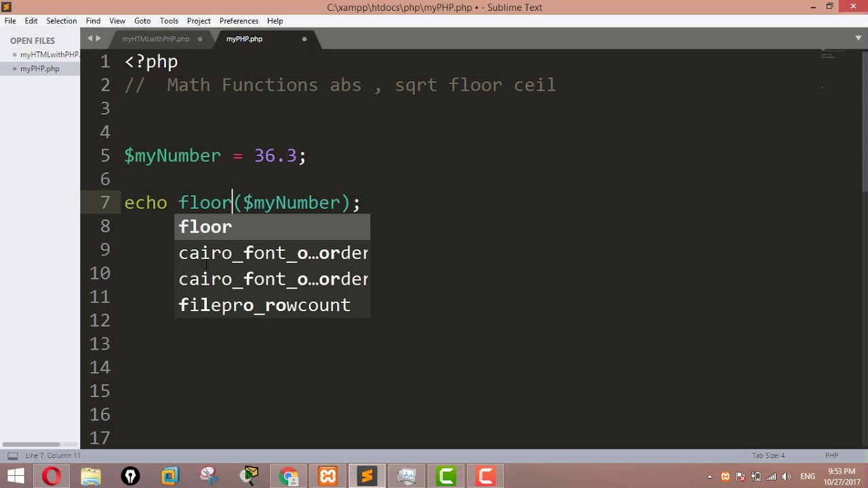Click the Math Functions comment on line 2
This screenshot has width=868, height=488.
(x=340, y=85)
